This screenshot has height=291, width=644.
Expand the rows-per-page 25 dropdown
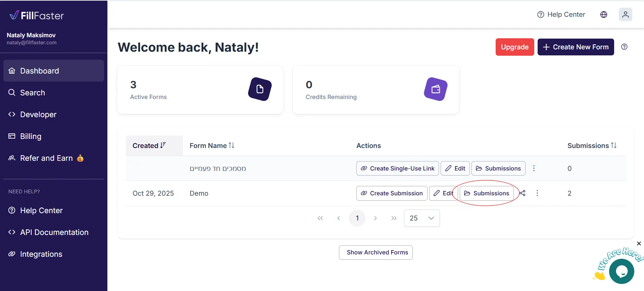click(x=422, y=218)
